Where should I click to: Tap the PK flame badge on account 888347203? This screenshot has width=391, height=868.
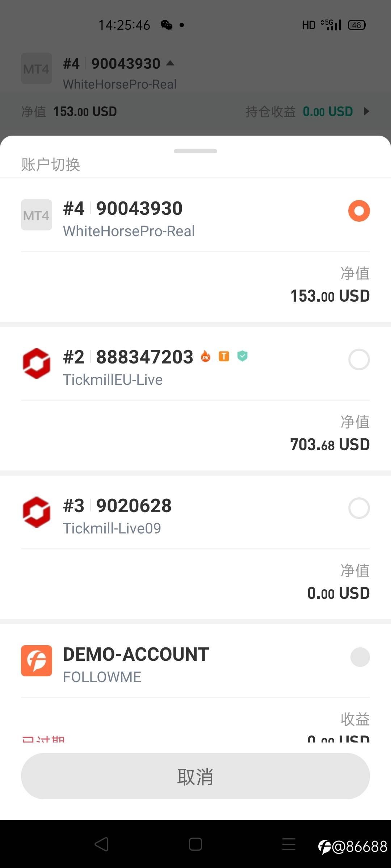click(206, 357)
